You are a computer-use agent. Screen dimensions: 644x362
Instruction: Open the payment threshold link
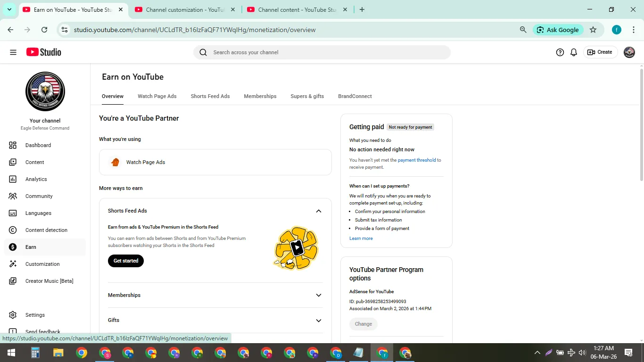click(x=417, y=160)
